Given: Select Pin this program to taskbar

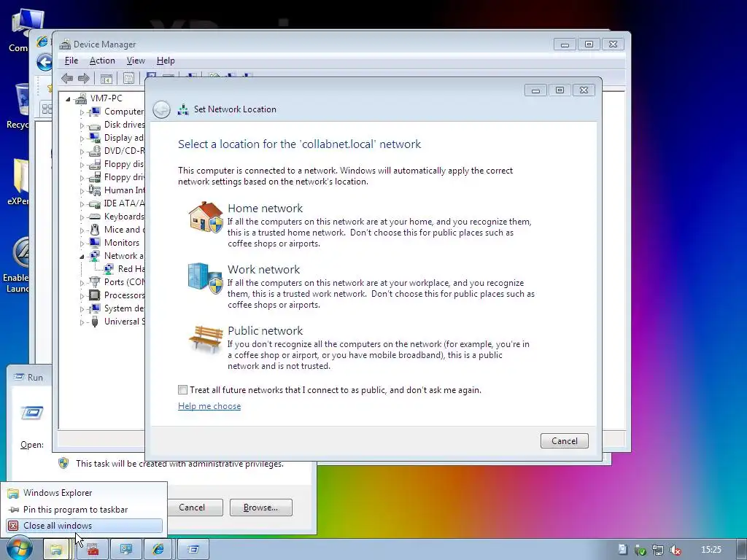Looking at the screenshot, I should (85, 510).
